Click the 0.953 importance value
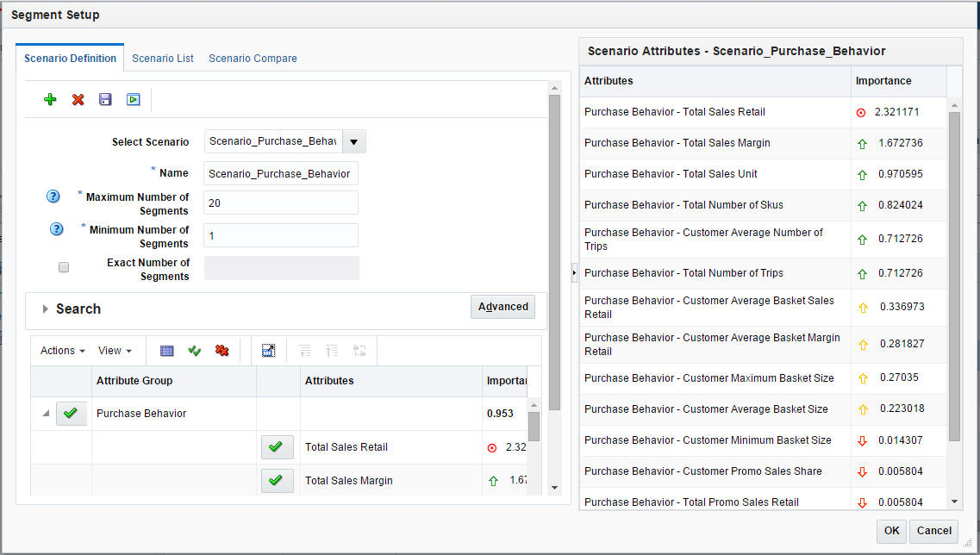Screen dimensions: 980x555 500,414
